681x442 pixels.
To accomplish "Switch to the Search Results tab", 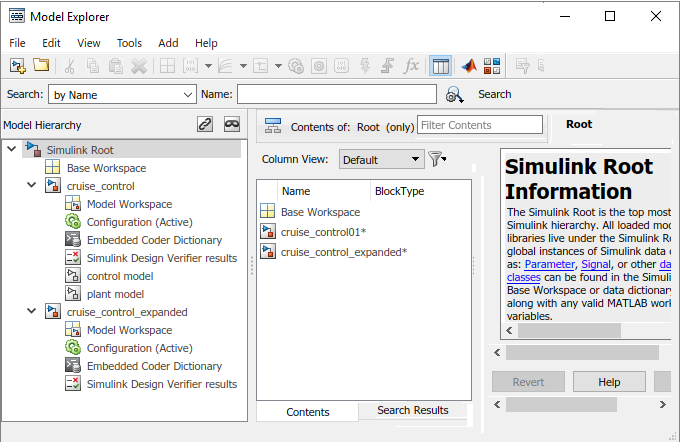I will [x=413, y=411].
